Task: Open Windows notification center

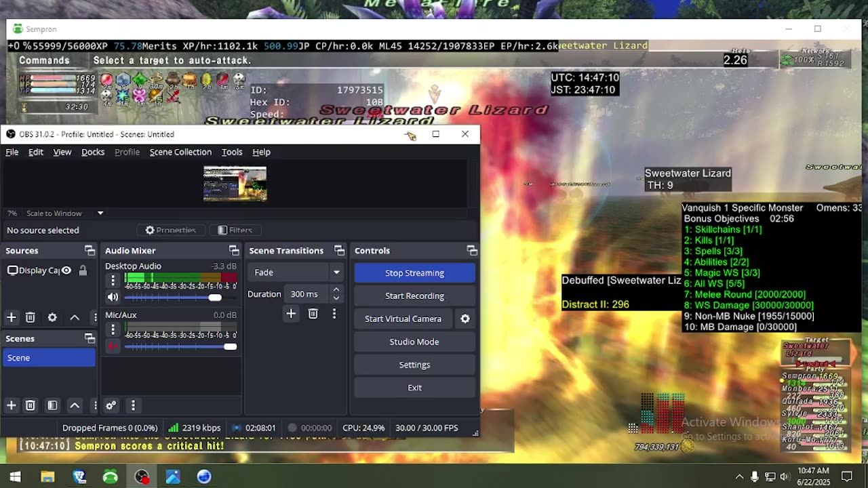Action: click(x=846, y=477)
